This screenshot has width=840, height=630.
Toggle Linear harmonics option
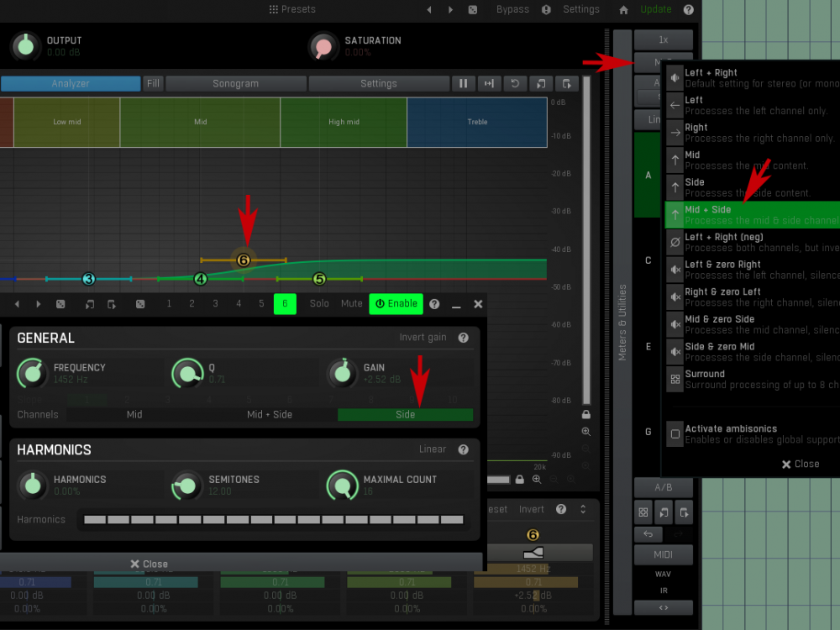click(433, 449)
